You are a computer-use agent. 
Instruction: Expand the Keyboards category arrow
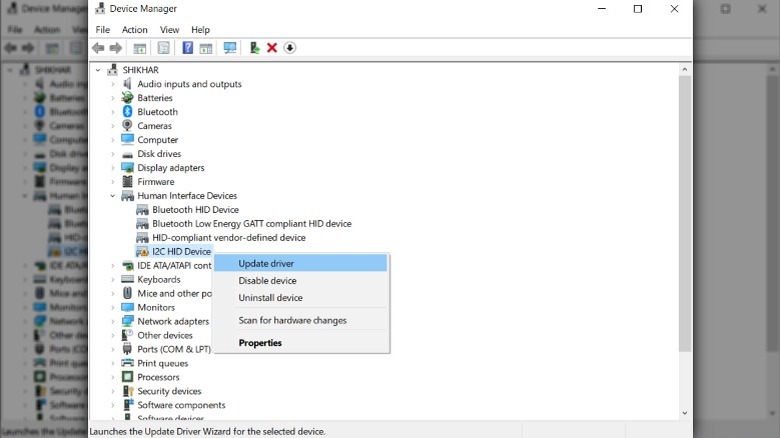point(112,280)
